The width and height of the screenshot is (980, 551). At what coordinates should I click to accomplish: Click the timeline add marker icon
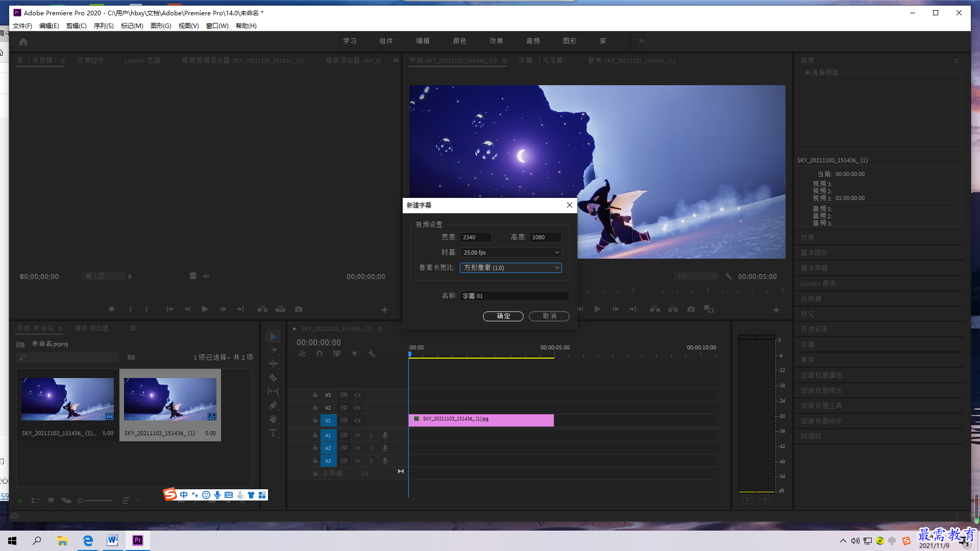click(354, 354)
